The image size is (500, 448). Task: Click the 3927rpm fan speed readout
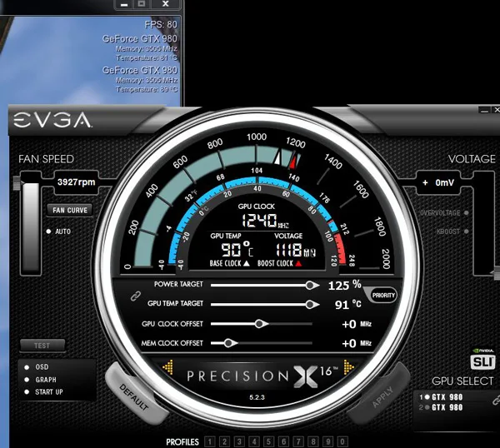(x=76, y=182)
